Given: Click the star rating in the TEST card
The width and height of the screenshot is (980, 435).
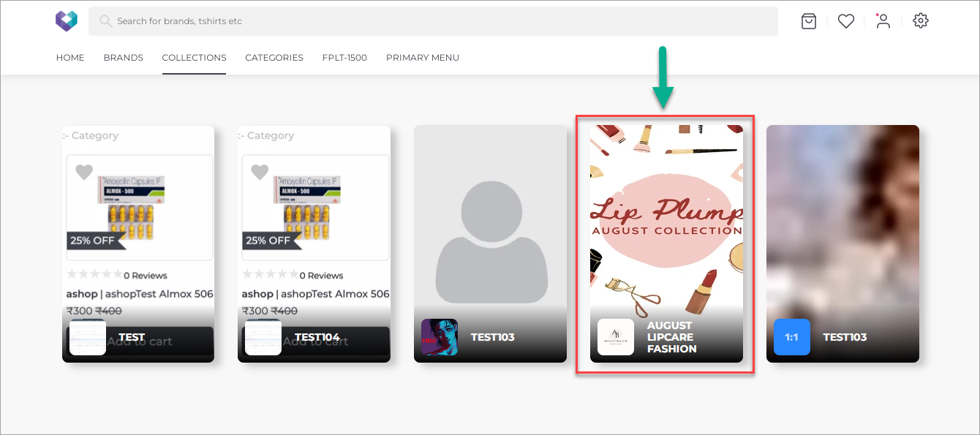Looking at the screenshot, I should (x=94, y=275).
